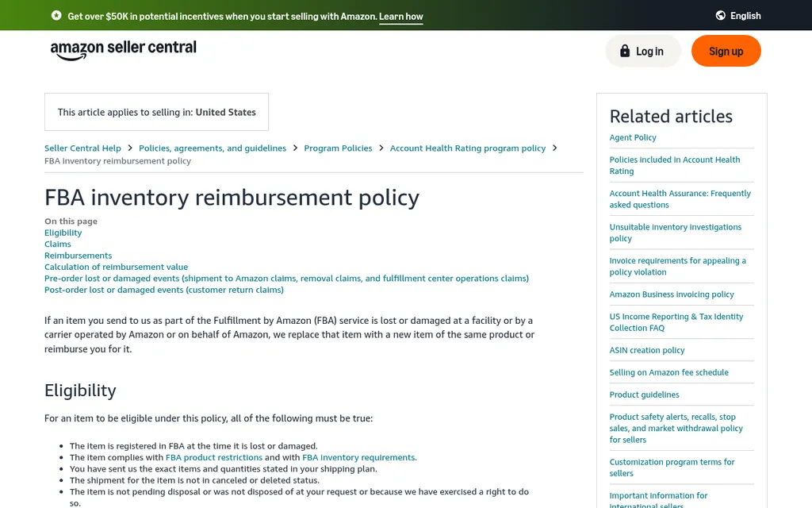Click the 'FBA inventory reimbursement policy' page heading
The image size is (812, 508).
(x=232, y=198)
